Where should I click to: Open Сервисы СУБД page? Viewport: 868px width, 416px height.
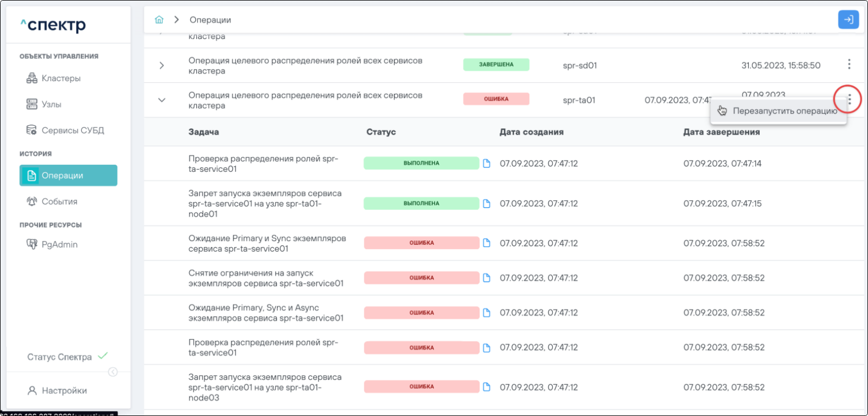[72, 131]
